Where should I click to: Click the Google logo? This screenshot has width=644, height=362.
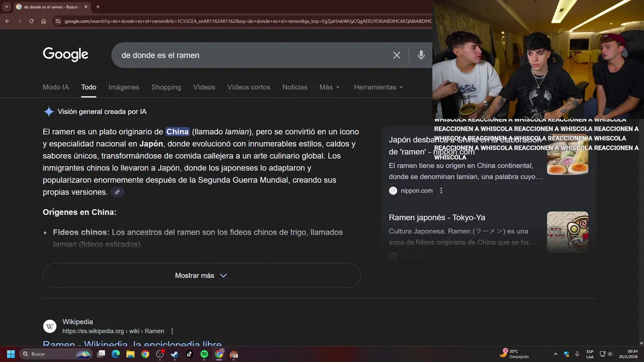tap(65, 54)
